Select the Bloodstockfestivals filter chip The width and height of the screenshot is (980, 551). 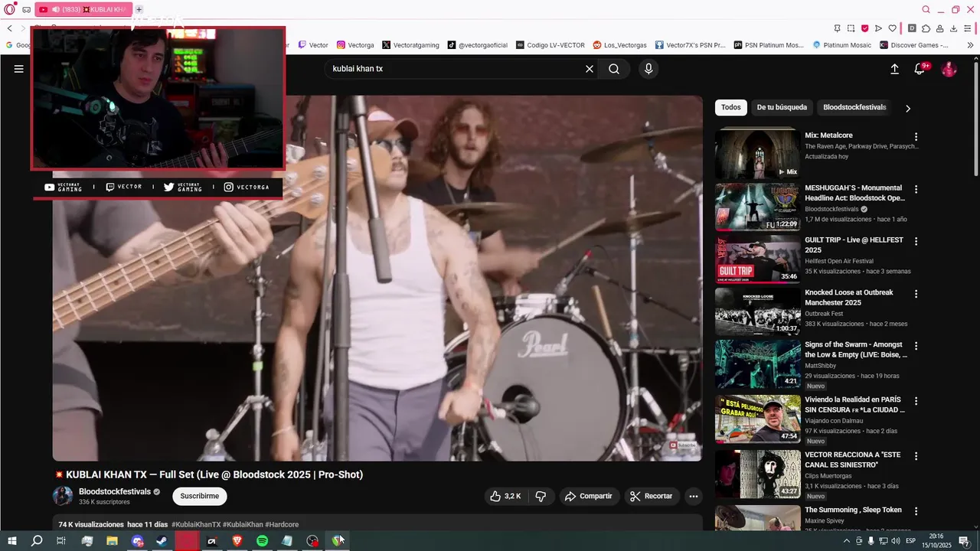click(x=854, y=107)
